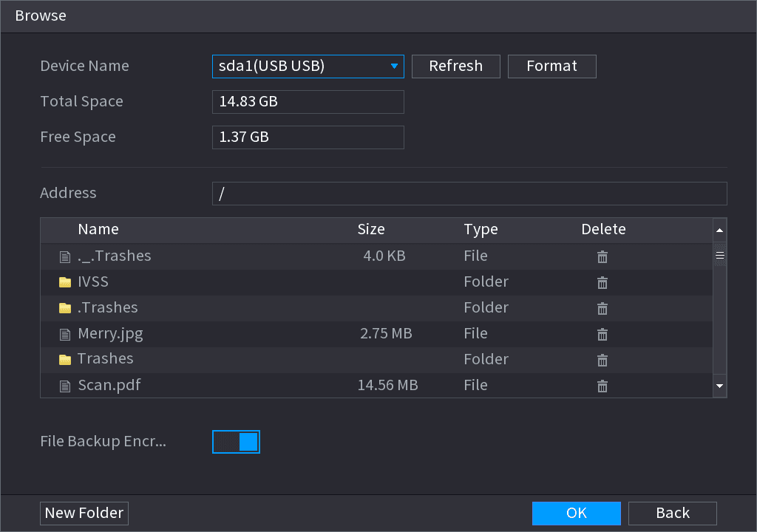Select the Trashes folder name

click(105, 358)
